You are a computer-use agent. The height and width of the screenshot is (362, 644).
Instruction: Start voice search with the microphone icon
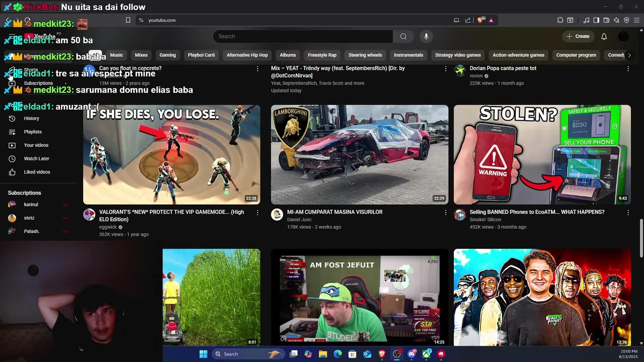[426, 36]
